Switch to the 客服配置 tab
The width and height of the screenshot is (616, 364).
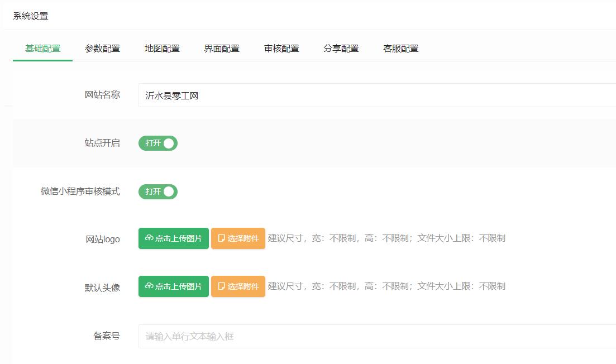[x=401, y=49]
